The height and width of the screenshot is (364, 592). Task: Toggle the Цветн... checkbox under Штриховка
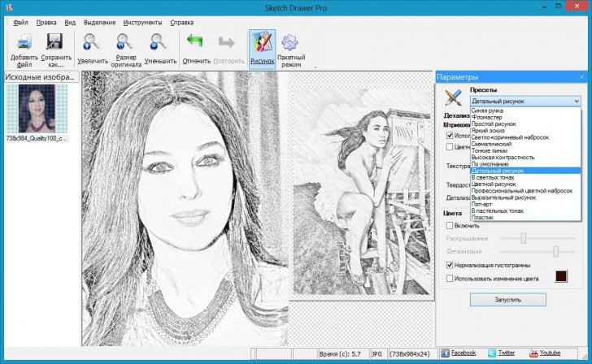click(x=449, y=147)
